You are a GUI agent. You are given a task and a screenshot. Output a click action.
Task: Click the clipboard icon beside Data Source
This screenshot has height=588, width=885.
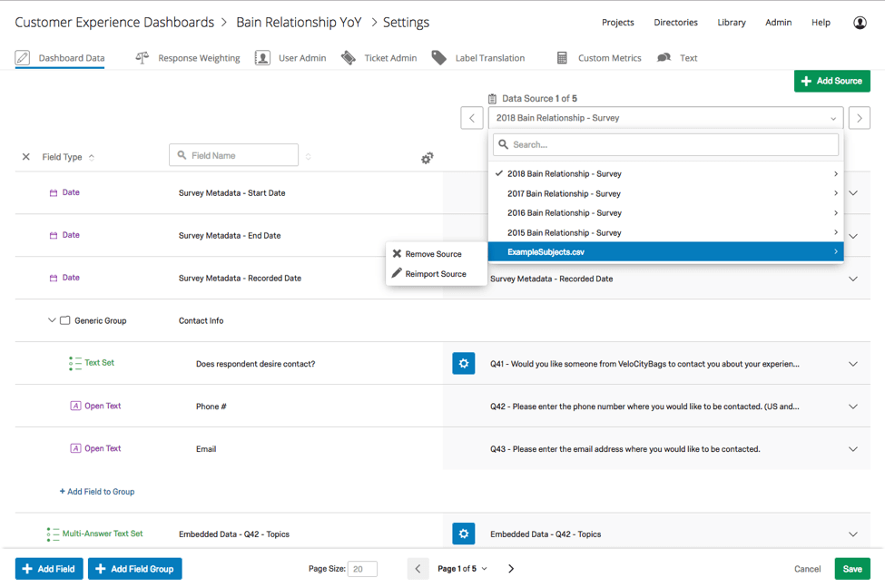(492, 98)
